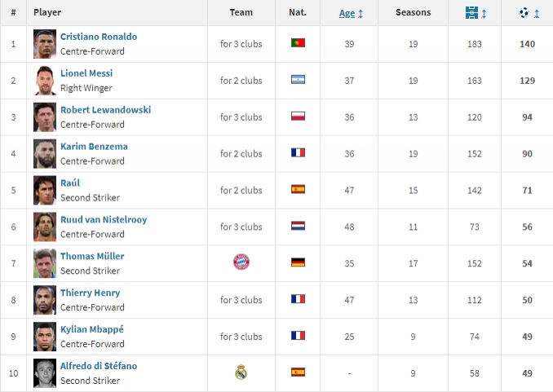Open Kylian Mbappé's player profile link

(92, 329)
